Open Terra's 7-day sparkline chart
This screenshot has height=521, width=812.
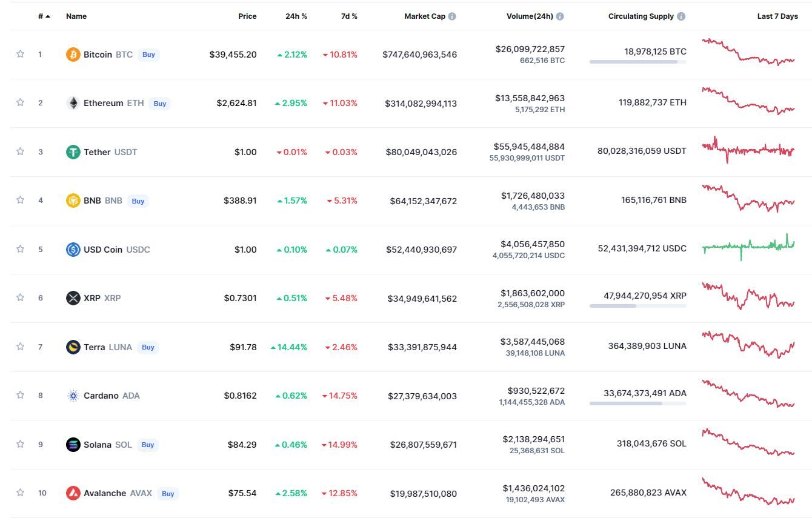(748, 344)
